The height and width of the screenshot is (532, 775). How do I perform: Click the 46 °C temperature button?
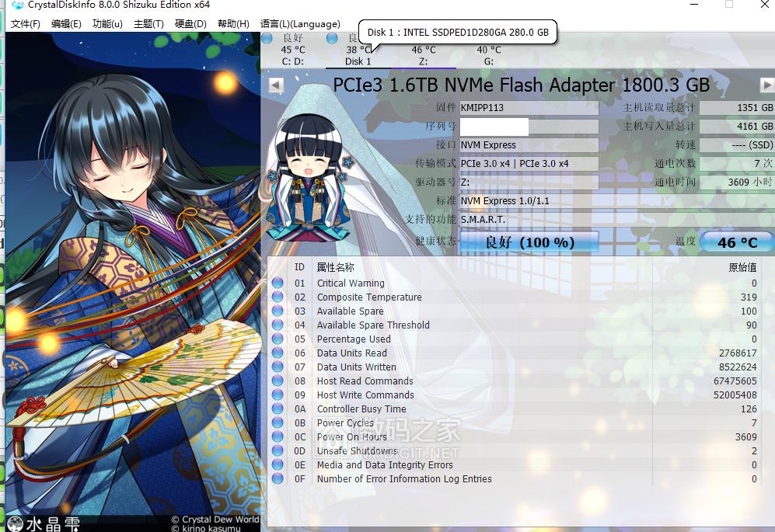tap(737, 242)
